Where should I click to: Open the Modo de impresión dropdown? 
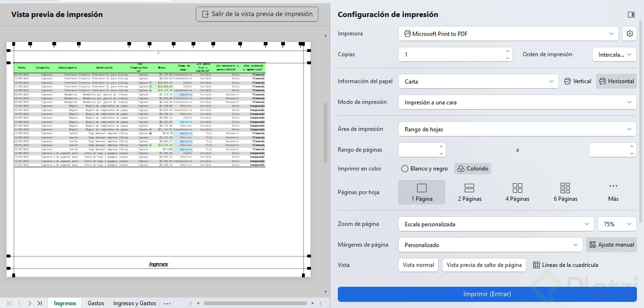518,102
